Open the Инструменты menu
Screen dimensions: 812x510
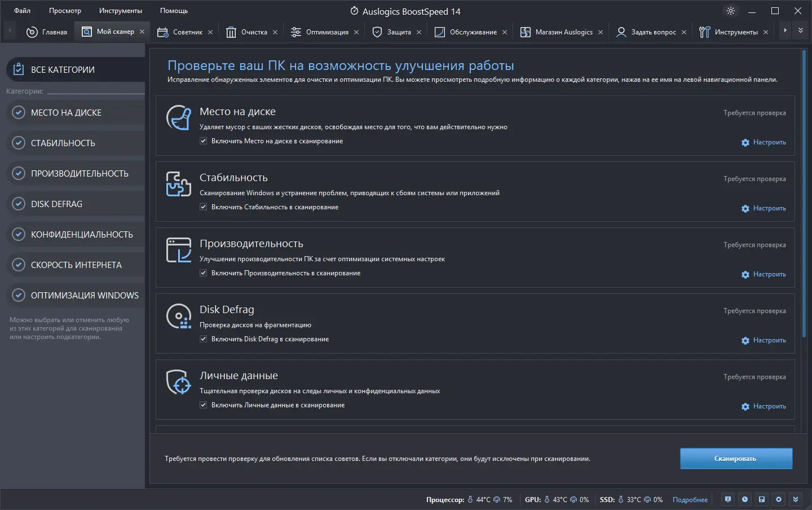[120, 10]
